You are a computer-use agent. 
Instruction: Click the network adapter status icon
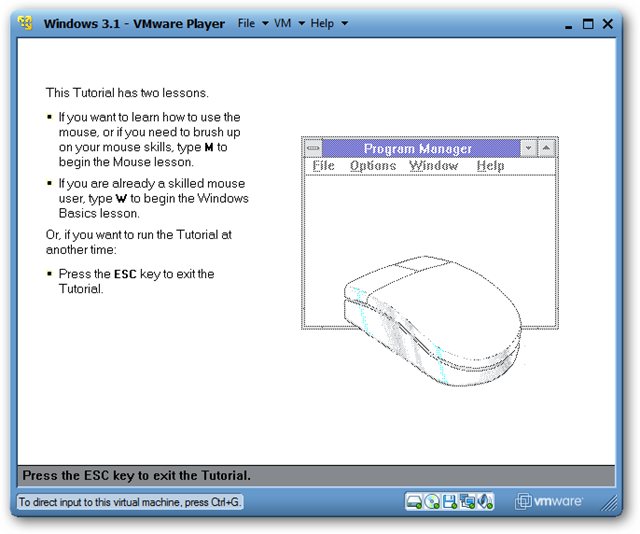[x=467, y=501]
